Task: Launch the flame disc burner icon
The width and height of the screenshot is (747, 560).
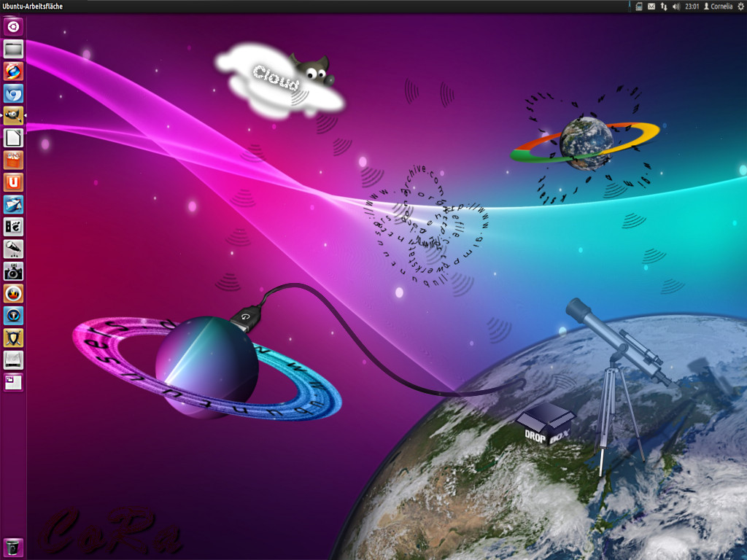Action: [x=13, y=293]
